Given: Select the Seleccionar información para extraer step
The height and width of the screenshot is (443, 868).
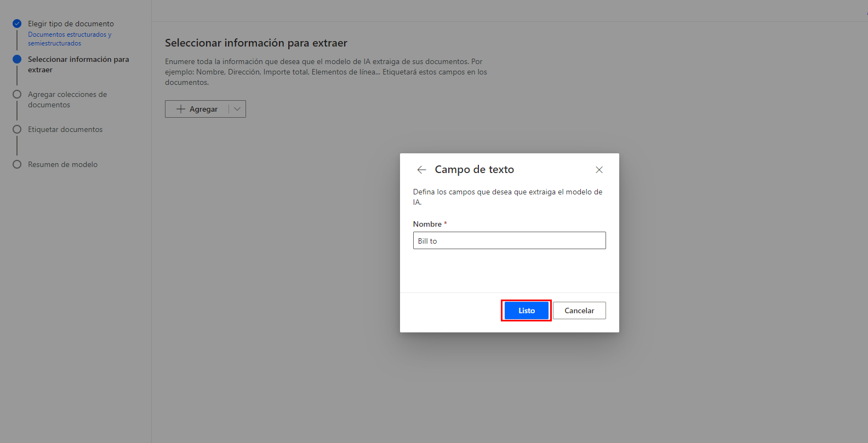Looking at the screenshot, I should [x=78, y=65].
